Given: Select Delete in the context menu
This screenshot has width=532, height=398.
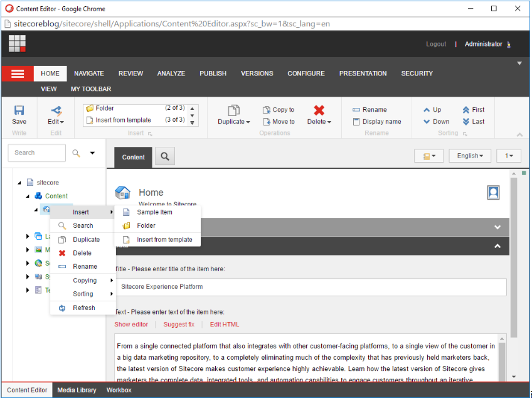Looking at the screenshot, I should (83, 253).
